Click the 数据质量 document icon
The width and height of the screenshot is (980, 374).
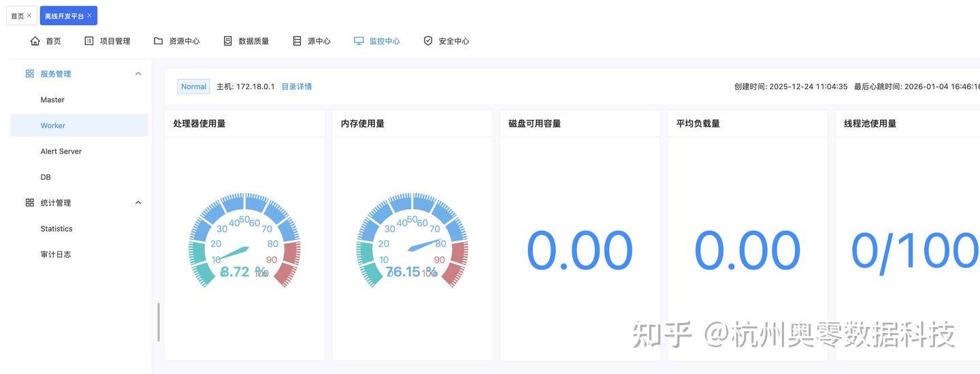point(228,41)
